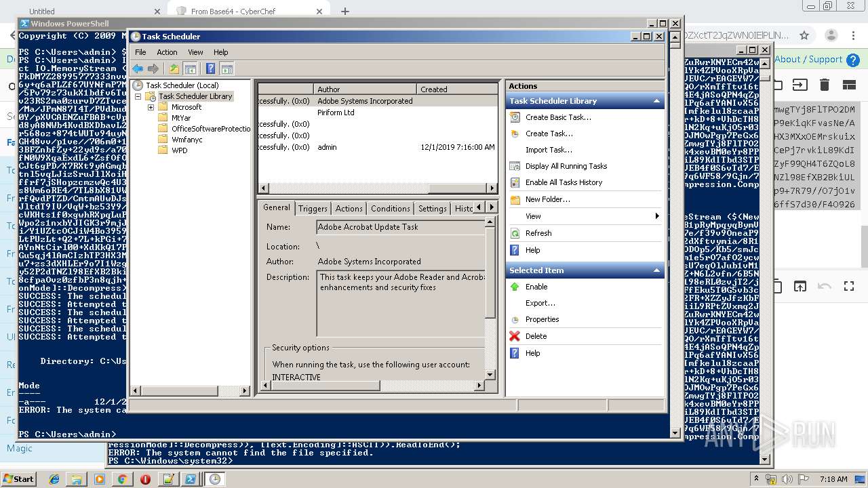Click Create Task action
This screenshot has height=488, width=868.
[x=549, y=134]
